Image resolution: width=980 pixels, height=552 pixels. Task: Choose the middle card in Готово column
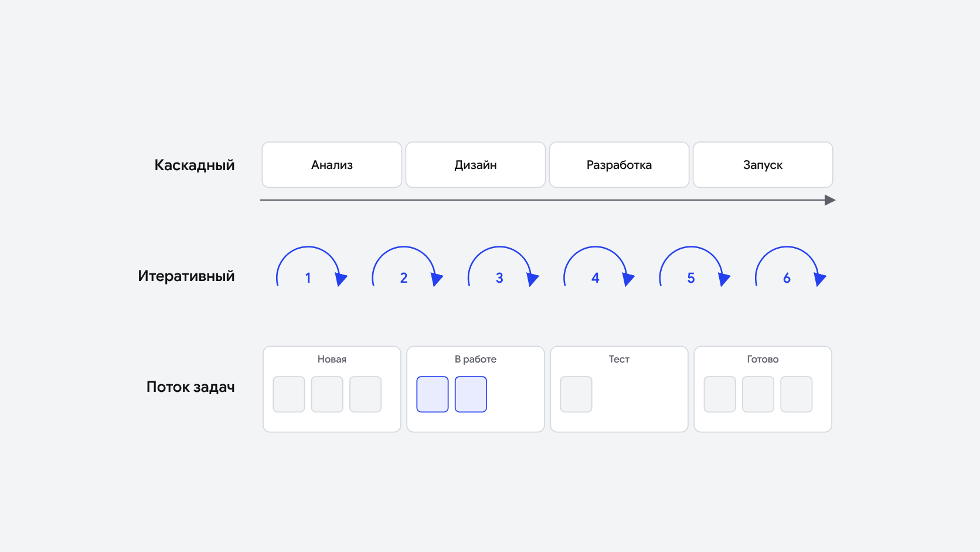click(x=758, y=394)
